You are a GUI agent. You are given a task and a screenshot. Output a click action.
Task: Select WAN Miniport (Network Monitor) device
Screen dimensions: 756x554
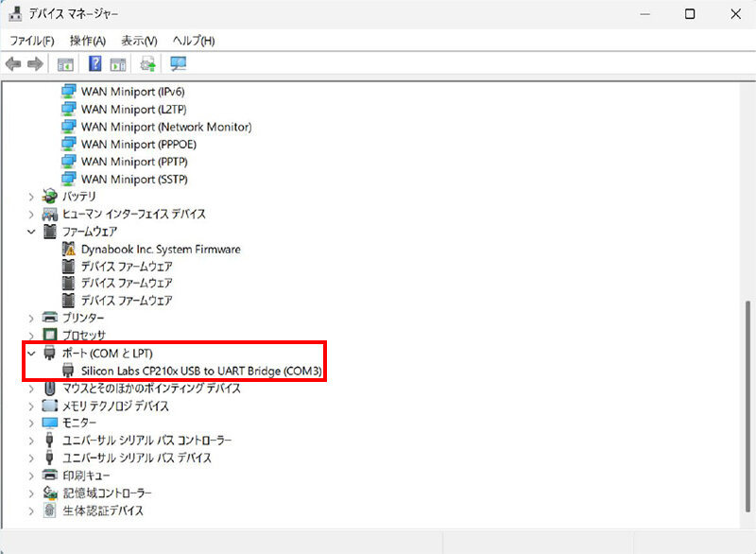point(165,127)
